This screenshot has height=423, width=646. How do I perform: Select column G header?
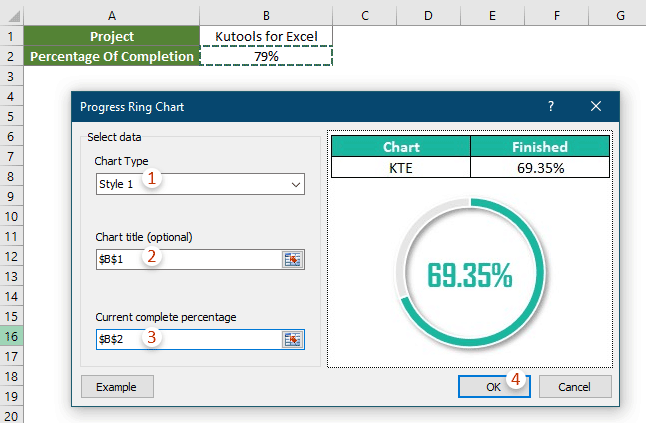click(620, 15)
